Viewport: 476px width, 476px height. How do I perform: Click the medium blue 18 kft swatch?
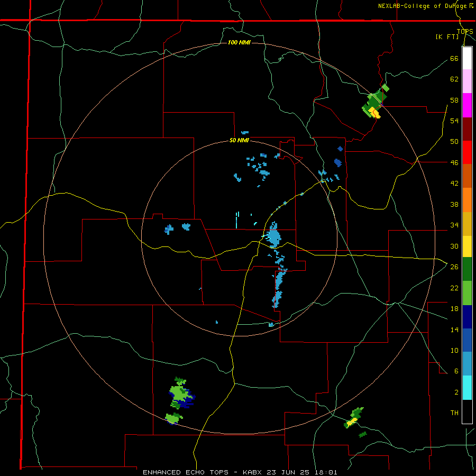click(x=467, y=340)
